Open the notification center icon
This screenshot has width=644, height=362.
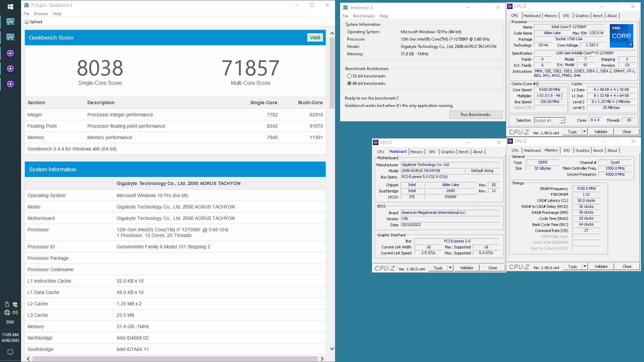pyautogui.click(x=10, y=352)
